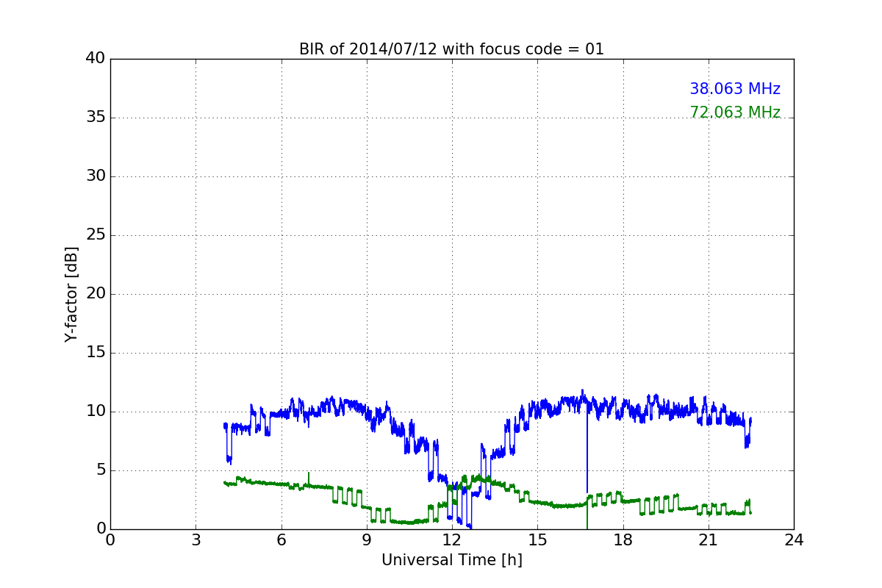Click the Y-factor [dB] axis label
The height and width of the screenshot is (588, 882).
coord(71,294)
